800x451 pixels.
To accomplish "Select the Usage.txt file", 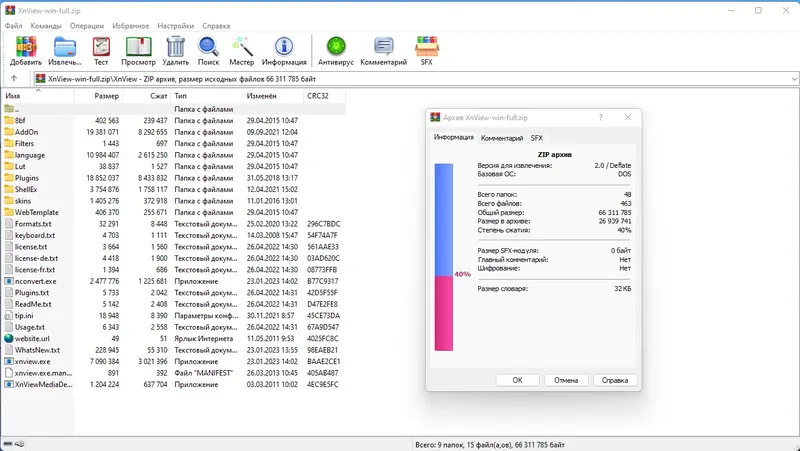I will (x=173, y=327).
